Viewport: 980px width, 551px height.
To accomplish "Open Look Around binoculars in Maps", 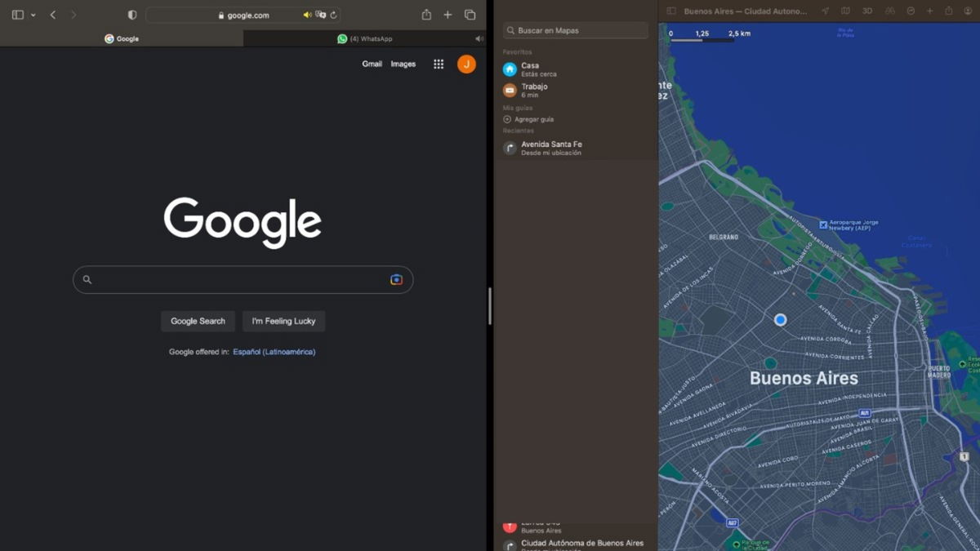I will 889,11.
